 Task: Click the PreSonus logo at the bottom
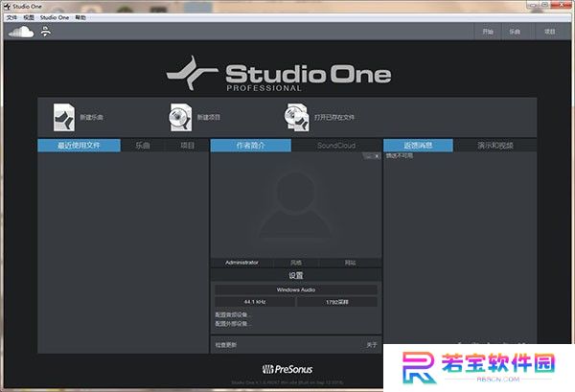point(287,369)
